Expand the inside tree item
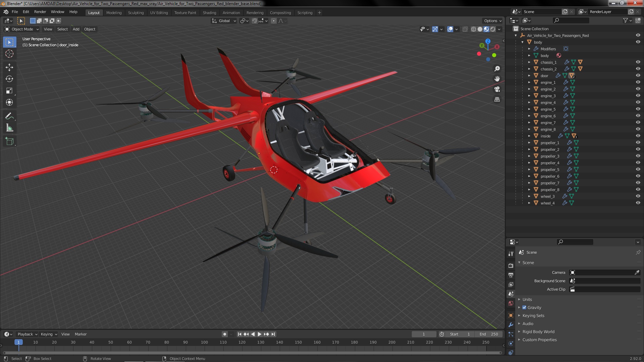 529,136
